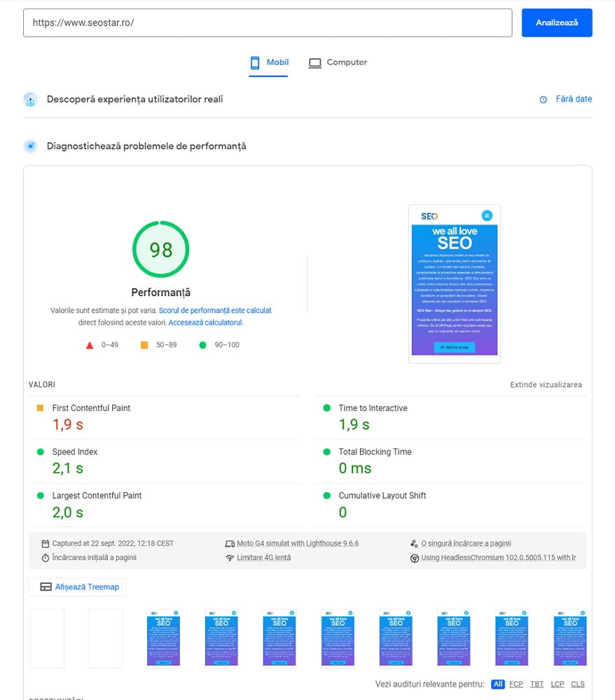
Task: Click the Speed Index value 2,1 s
Action: tap(67, 468)
